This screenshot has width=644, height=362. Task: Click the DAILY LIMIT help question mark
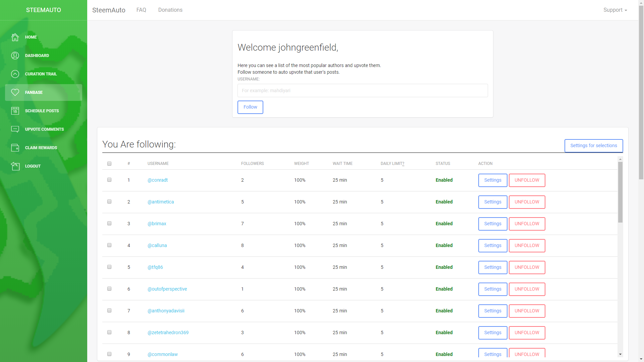(x=403, y=164)
